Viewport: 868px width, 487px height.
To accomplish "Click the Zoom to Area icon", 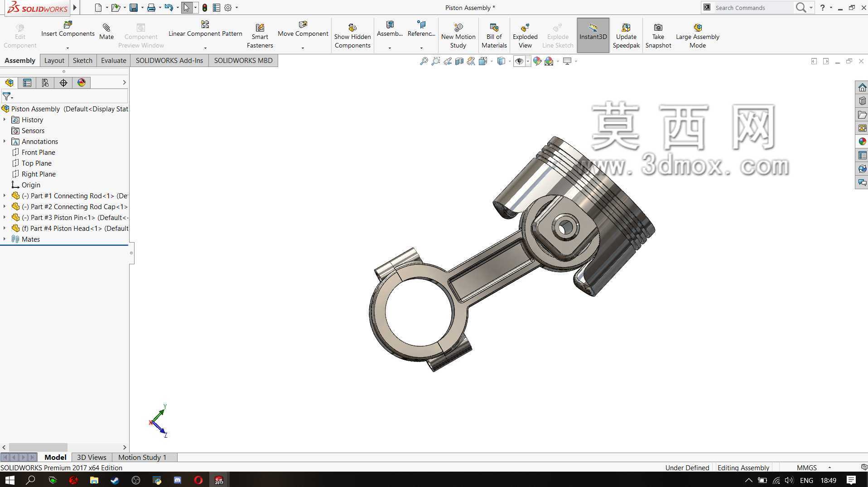I will 436,61.
